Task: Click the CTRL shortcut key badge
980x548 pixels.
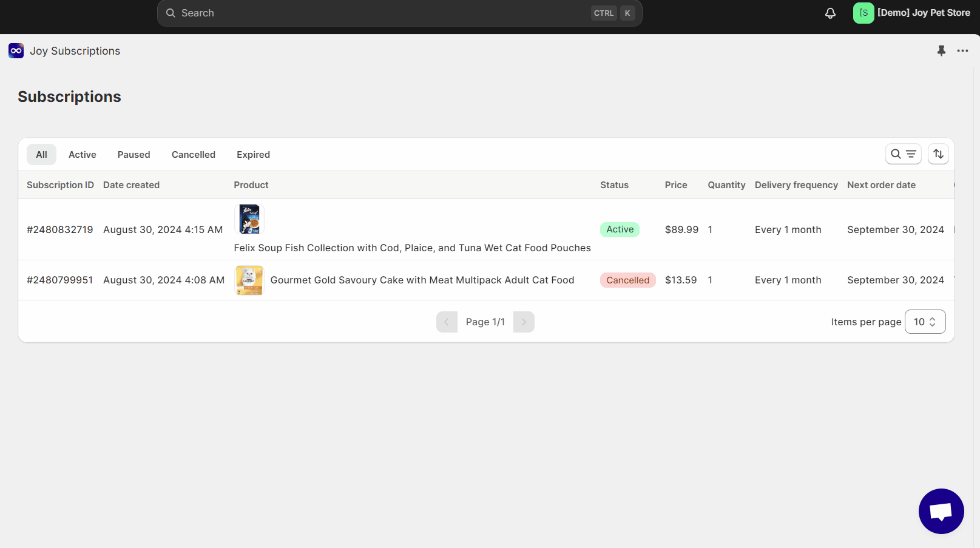Action: (604, 13)
